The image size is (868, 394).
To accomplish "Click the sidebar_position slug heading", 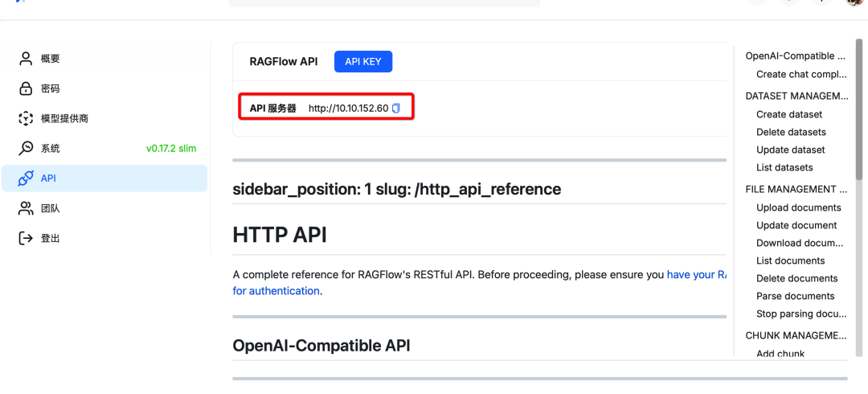I will coord(397,190).
